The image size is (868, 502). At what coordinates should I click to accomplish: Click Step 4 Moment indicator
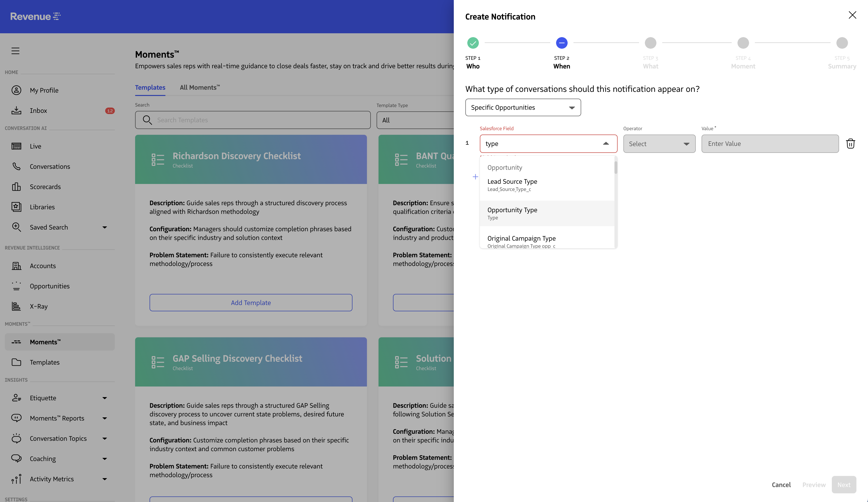click(743, 43)
